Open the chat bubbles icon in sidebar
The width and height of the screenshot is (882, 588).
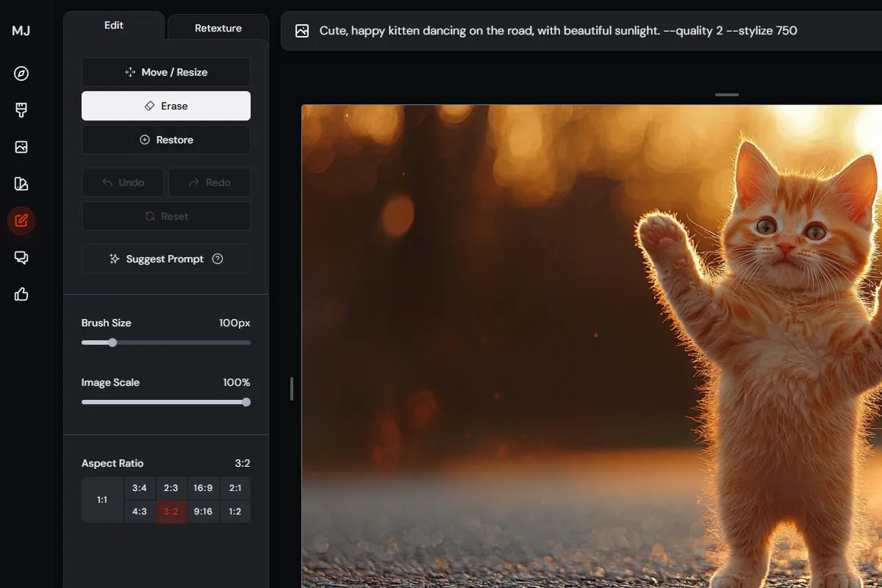pyautogui.click(x=21, y=257)
